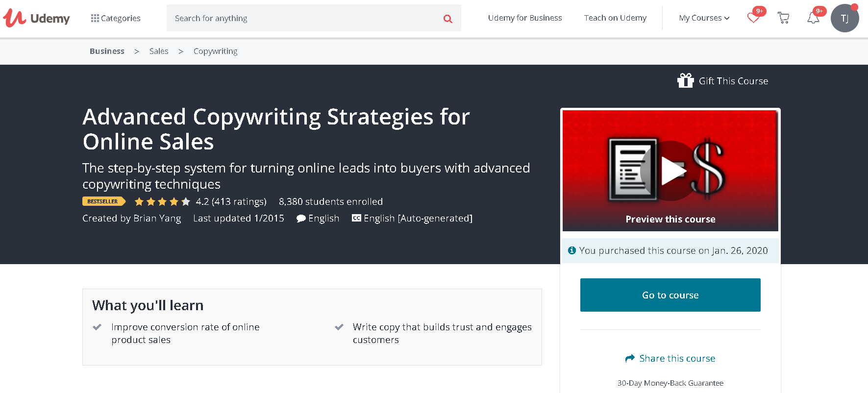Click the search magnifier icon
This screenshot has height=393, width=868.
(447, 19)
